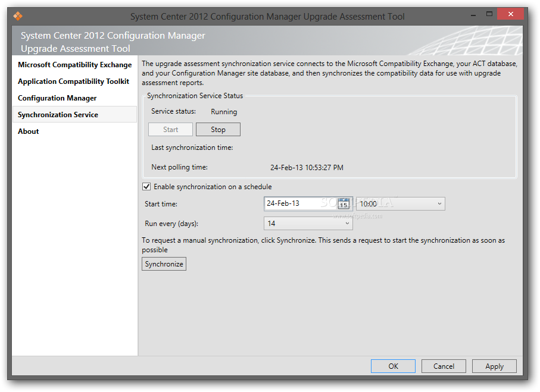Stop the synchronization service
Image resolution: width=540 pixels, height=392 pixels.
218,130
